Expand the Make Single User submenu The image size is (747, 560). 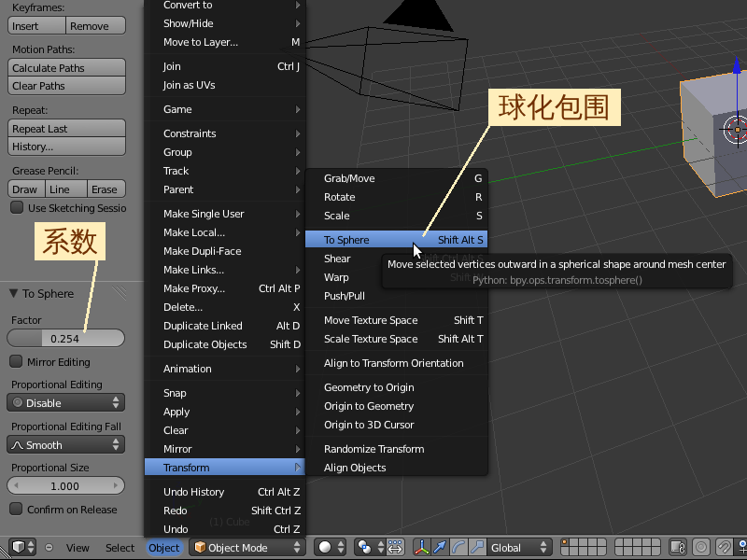[224, 214]
